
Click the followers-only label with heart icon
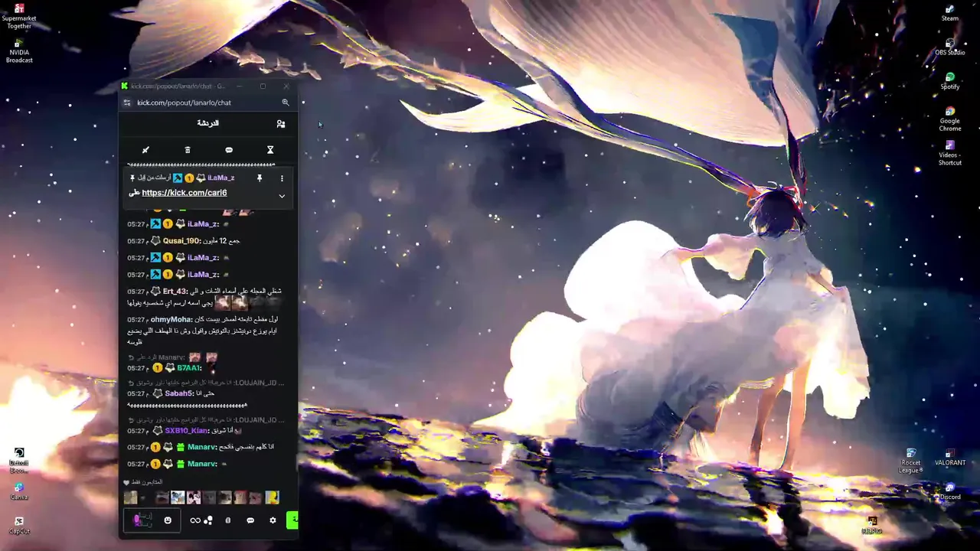pyautogui.click(x=143, y=482)
